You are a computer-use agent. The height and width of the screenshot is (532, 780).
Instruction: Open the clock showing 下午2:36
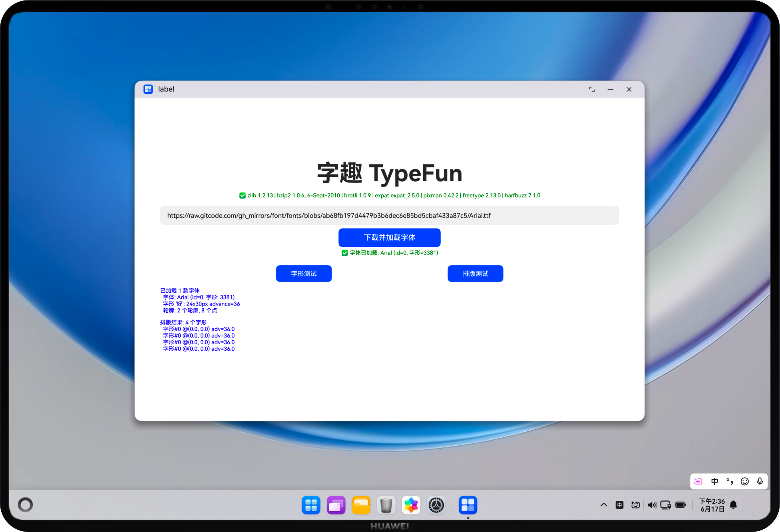pos(712,505)
